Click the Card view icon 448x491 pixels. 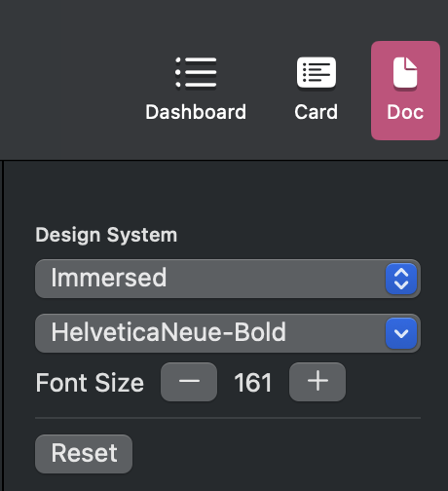point(317,72)
